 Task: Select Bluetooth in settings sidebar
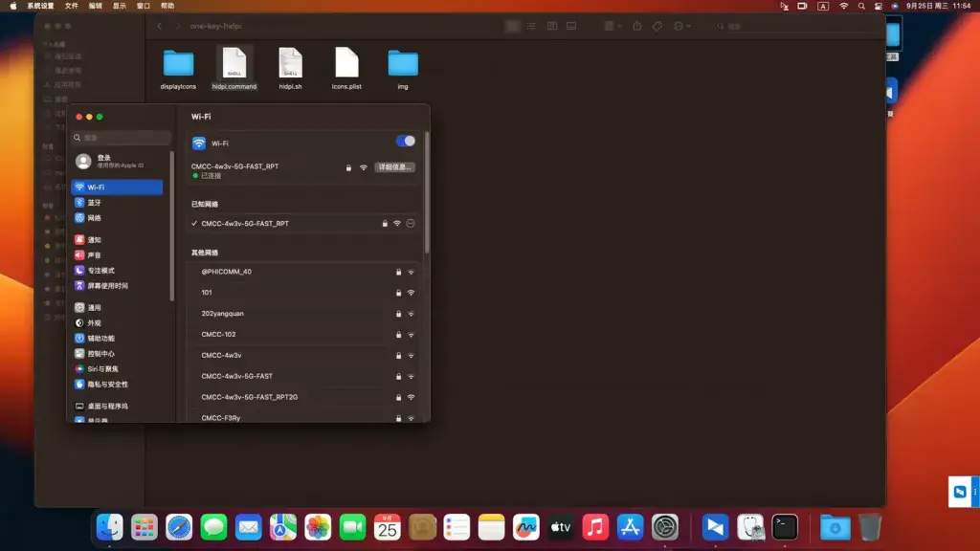[117, 203]
